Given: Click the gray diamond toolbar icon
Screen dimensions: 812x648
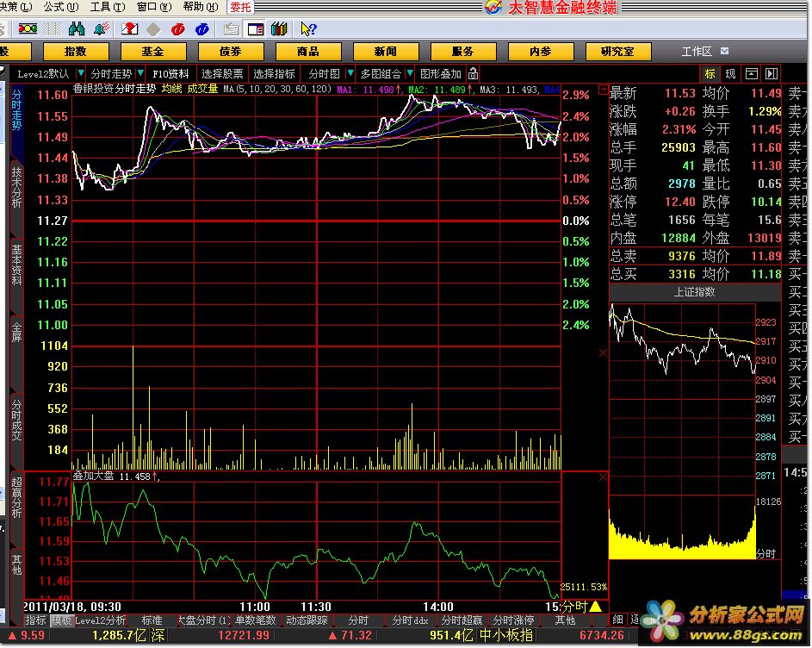Looking at the screenshot, I should tap(153, 29).
